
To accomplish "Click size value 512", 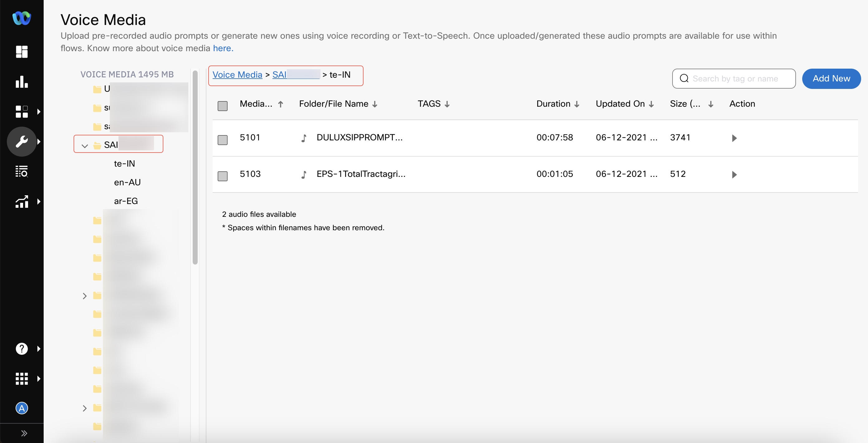I will tap(678, 174).
